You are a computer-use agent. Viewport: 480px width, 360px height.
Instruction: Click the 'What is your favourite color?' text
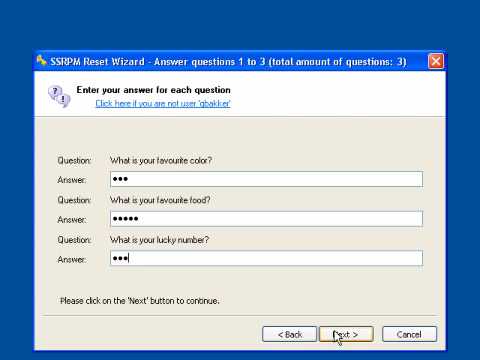click(161, 160)
